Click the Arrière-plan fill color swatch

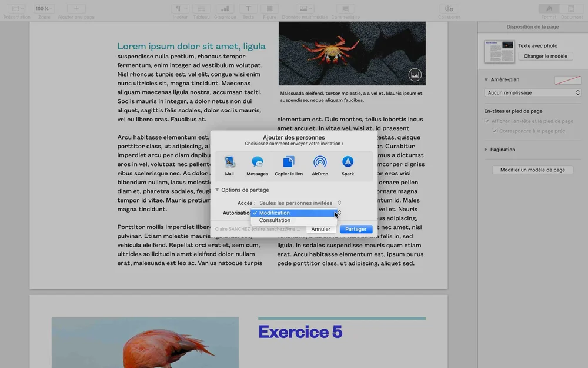click(x=568, y=80)
